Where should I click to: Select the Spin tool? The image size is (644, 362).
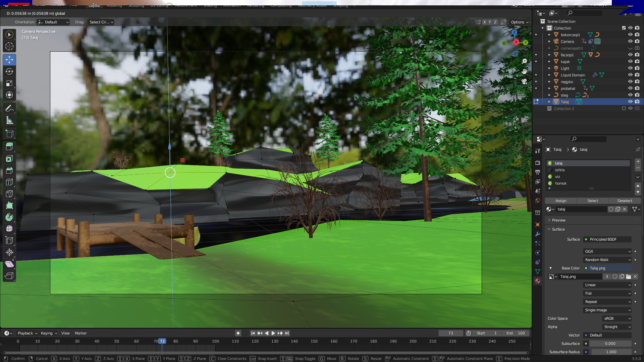pos(9,217)
